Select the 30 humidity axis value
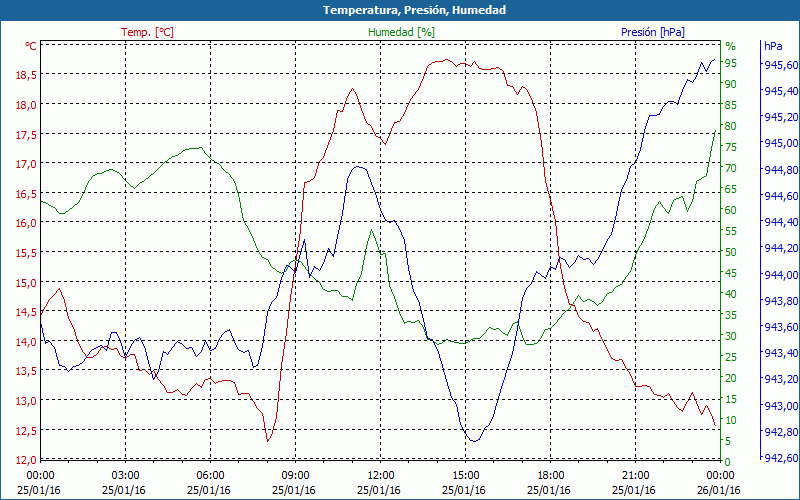 click(x=731, y=336)
